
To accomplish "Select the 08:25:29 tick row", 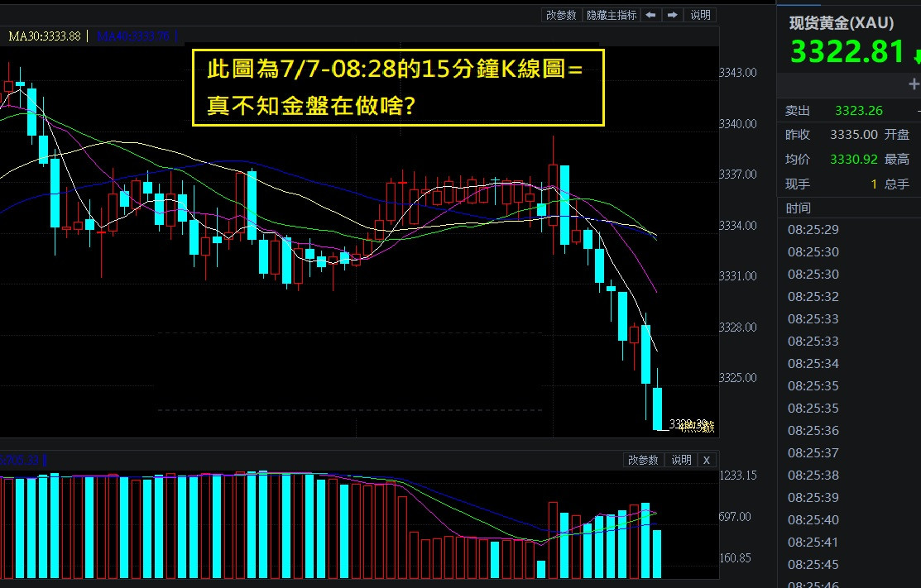I will click(x=849, y=229).
